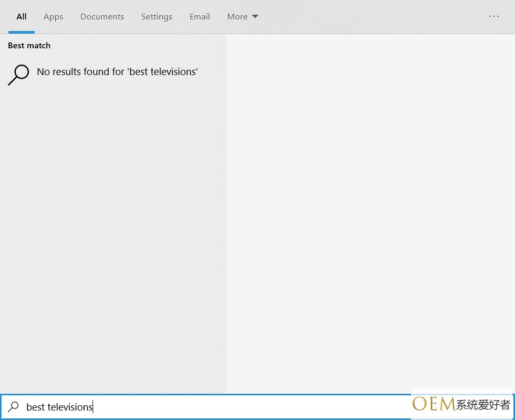Click the search box magnifier icon
The image size is (515, 420).
pos(14,407)
